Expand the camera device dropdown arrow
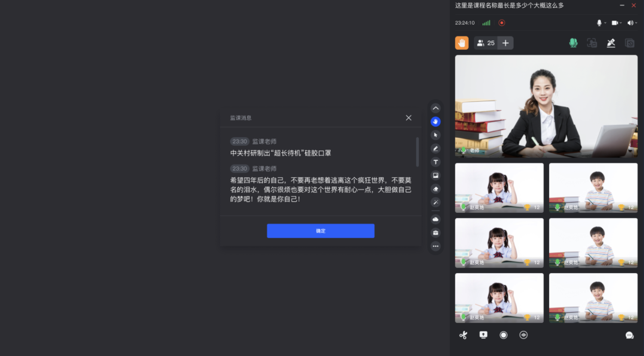This screenshot has height=356, width=644. pos(621,23)
